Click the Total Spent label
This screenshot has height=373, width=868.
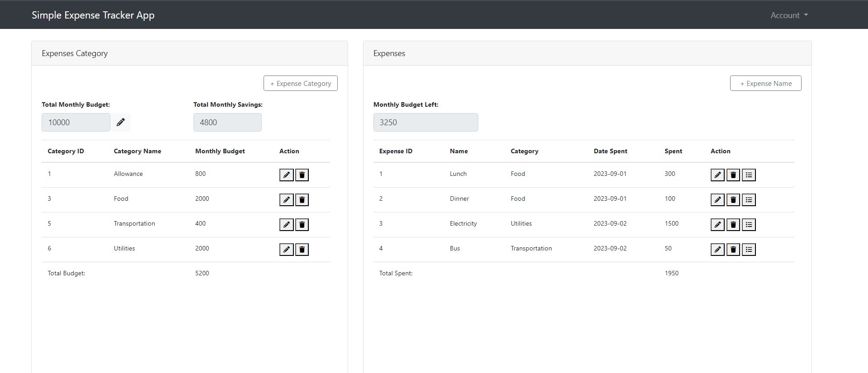tap(396, 273)
